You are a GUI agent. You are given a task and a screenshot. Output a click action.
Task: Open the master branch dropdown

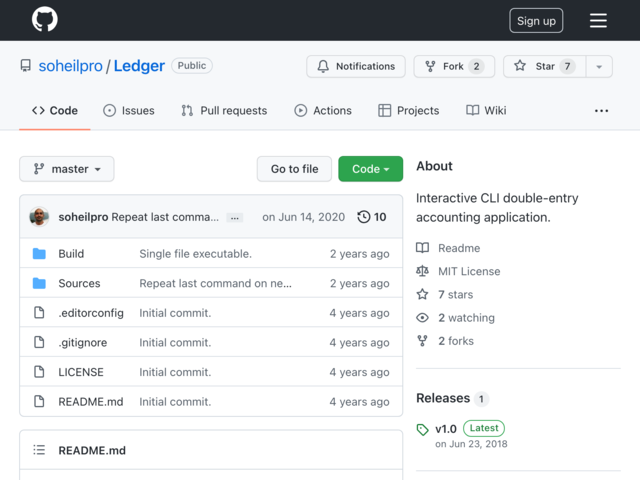tap(67, 169)
